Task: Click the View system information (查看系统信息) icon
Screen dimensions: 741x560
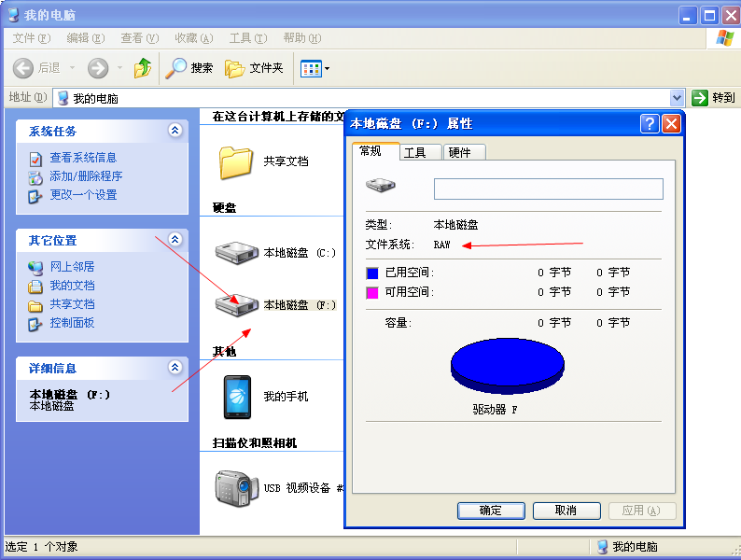Action: tap(35, 160)
